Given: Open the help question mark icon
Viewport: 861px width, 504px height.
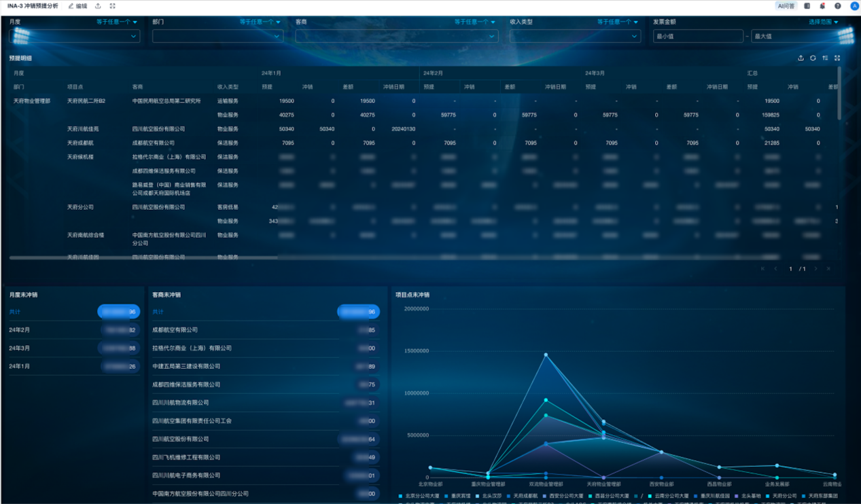Looking at the screenshot, I should (837, 6).
